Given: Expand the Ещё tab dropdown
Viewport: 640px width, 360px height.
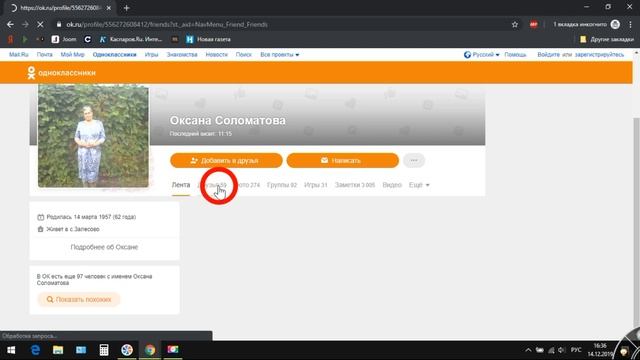Looking at the screenshot, I should pos(419,185).
